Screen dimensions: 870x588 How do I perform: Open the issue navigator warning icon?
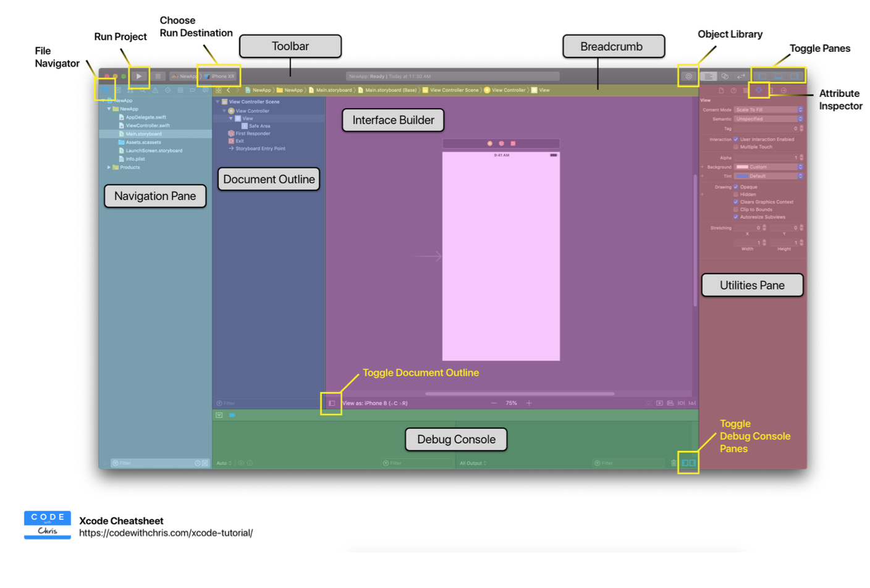155,90
